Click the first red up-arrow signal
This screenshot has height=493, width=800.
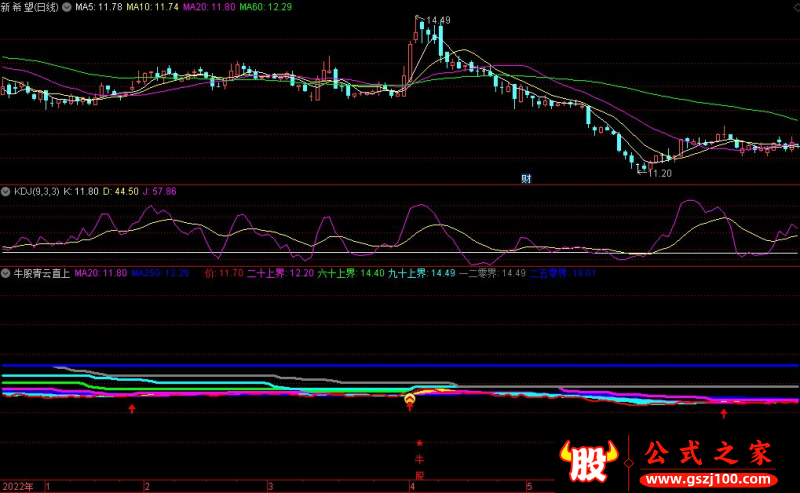pyautogui.click(x=131, y=409)
